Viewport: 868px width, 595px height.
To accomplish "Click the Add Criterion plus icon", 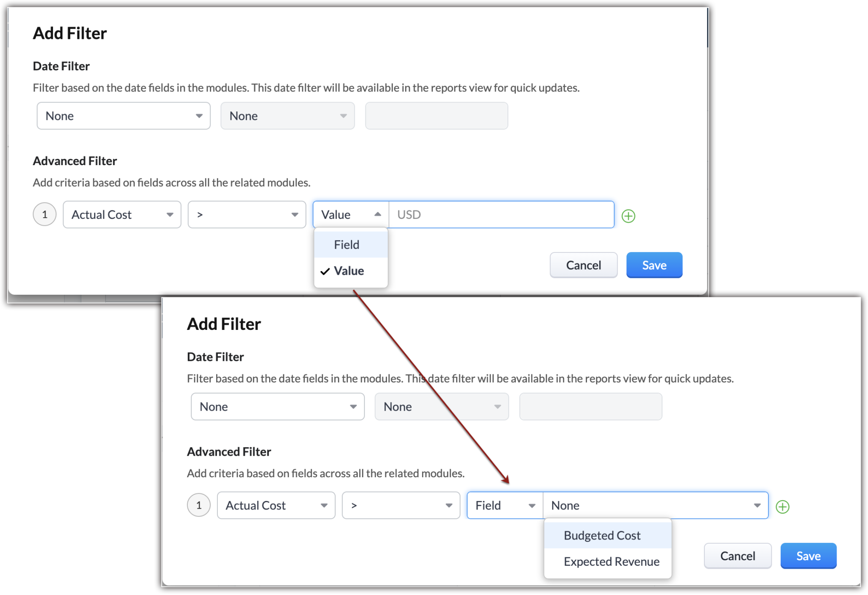I will tap(629, 214).
